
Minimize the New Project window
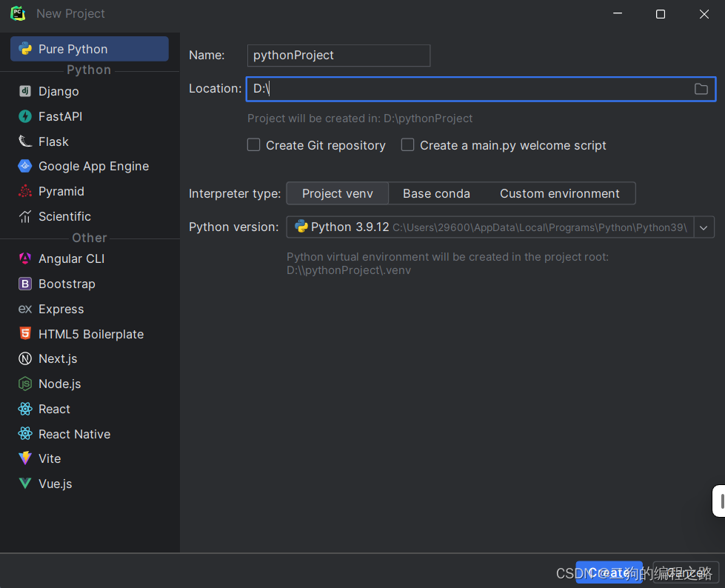618,14
